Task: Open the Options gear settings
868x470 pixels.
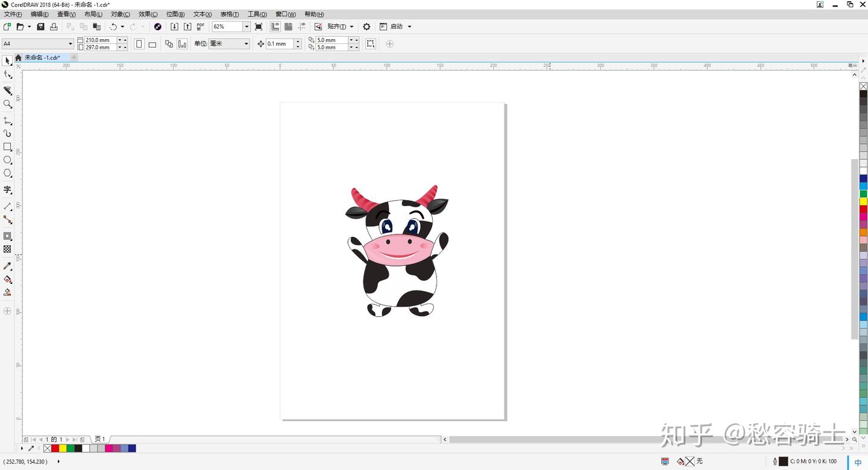Action: [x=366, y=27]
